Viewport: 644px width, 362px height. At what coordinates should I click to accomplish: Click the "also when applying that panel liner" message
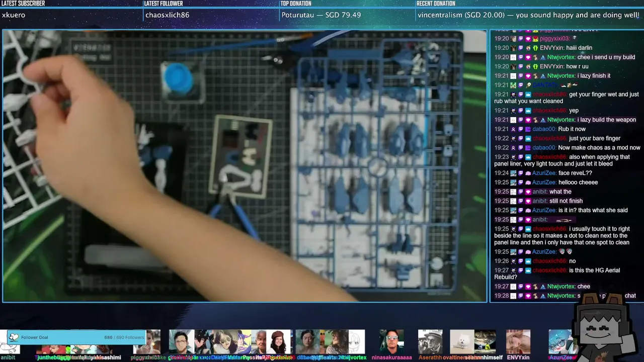[x=562, y=160]
